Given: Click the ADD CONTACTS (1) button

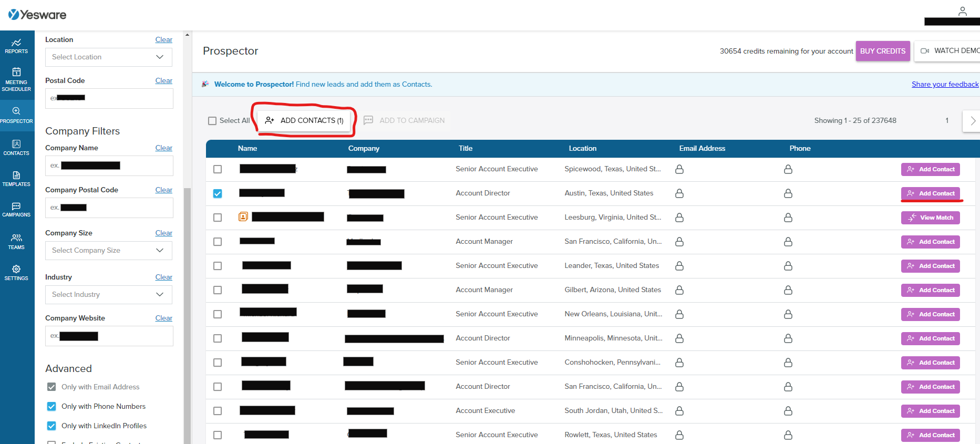Looking at the screenshot, I should coord(304,120).
